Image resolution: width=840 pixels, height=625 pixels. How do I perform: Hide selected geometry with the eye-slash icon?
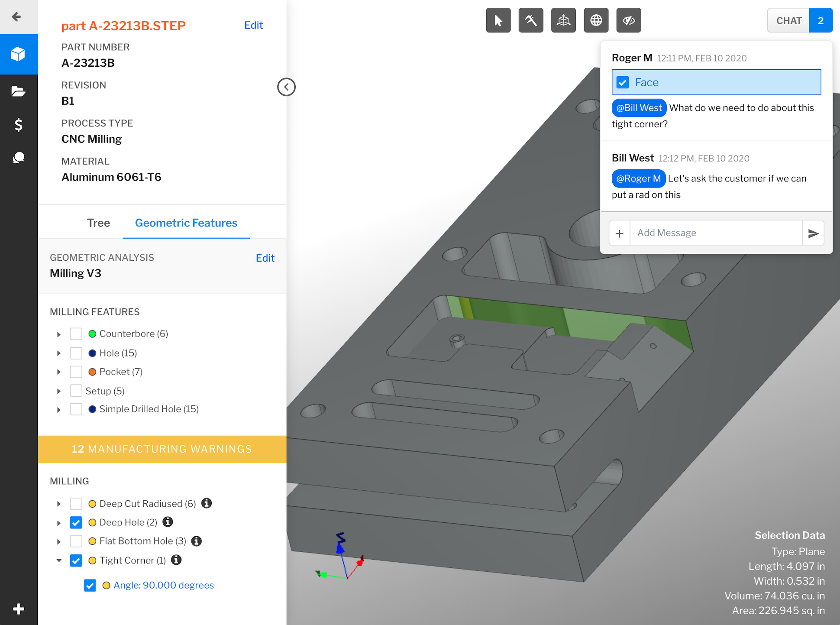tap(629, 20)
